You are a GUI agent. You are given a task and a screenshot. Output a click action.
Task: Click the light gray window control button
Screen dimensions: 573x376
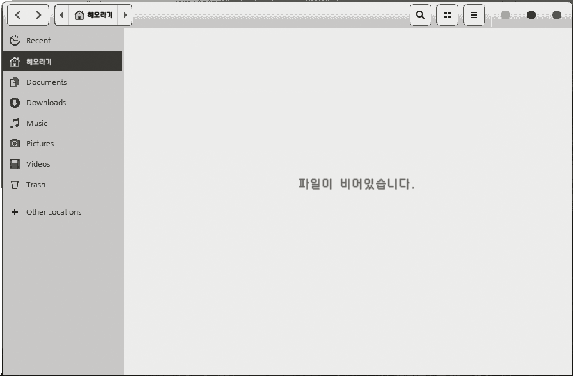(505, 15)
